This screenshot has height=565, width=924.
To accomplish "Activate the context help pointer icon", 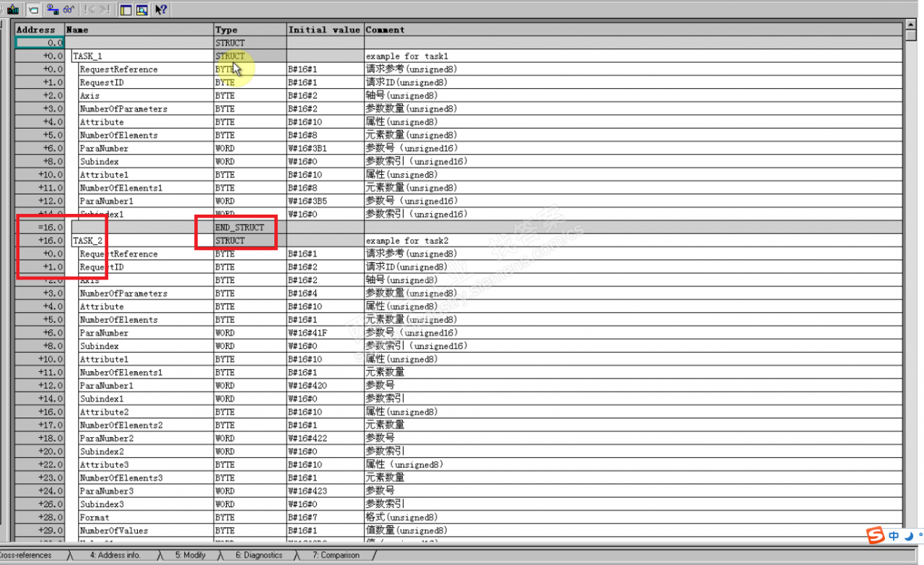I will (161, 9).
